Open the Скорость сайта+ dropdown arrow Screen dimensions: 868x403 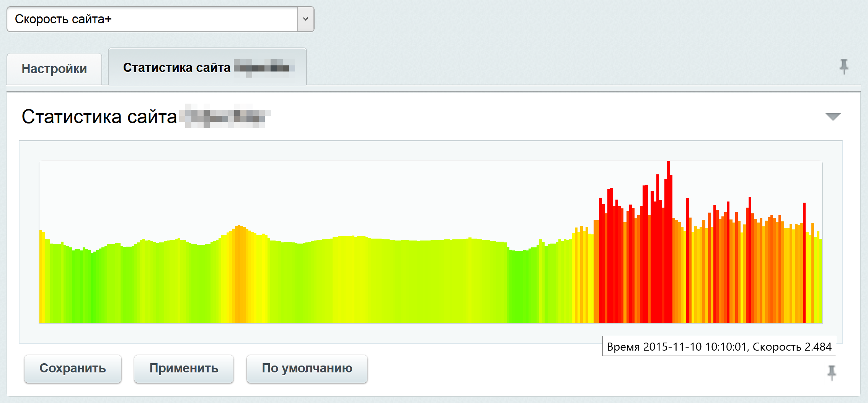(x=305, y=19)
